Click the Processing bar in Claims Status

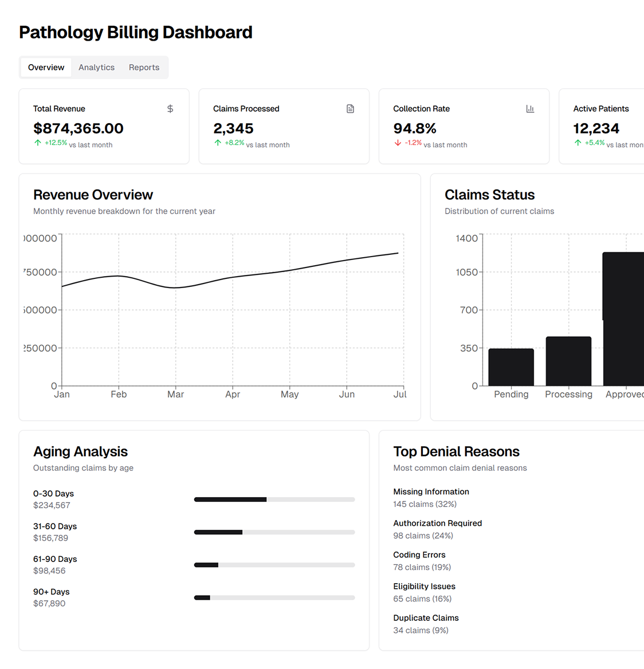(x=568, y=361)
